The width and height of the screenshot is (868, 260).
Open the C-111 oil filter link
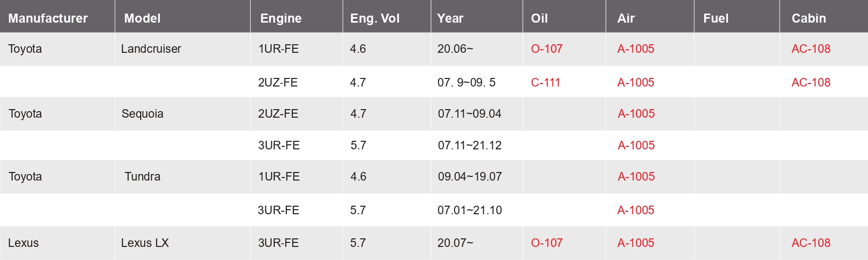click(546, 82)
